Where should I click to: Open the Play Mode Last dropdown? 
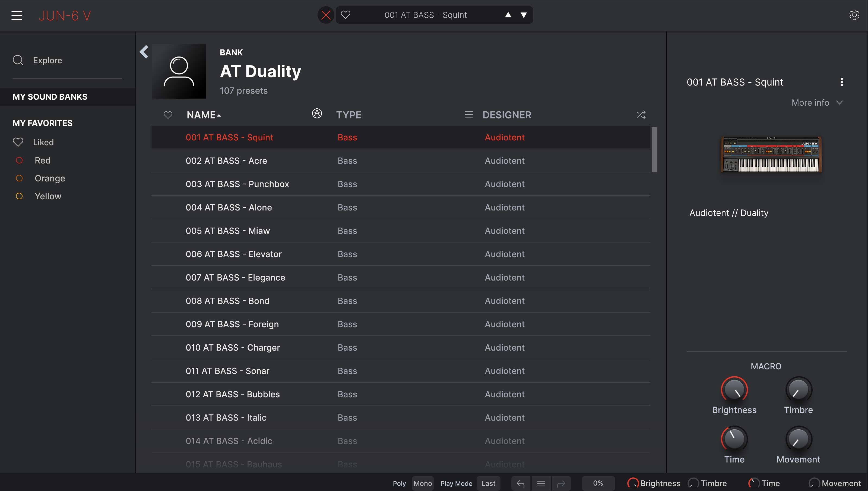pos(488,484)
